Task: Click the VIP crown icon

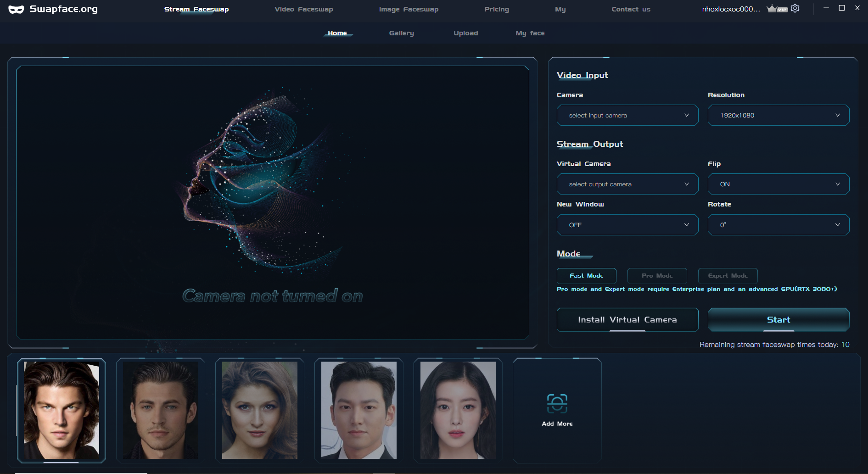Action: [x=777, y=9]
